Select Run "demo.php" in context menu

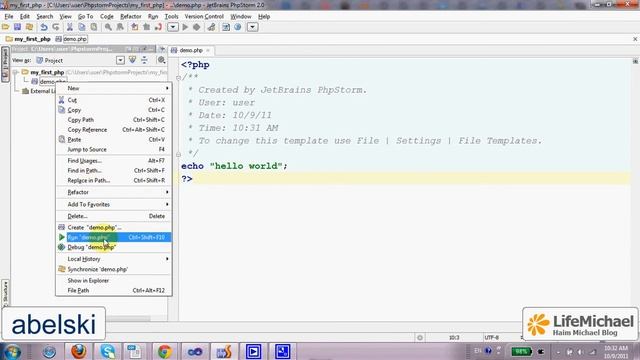(x=114, y=237)
